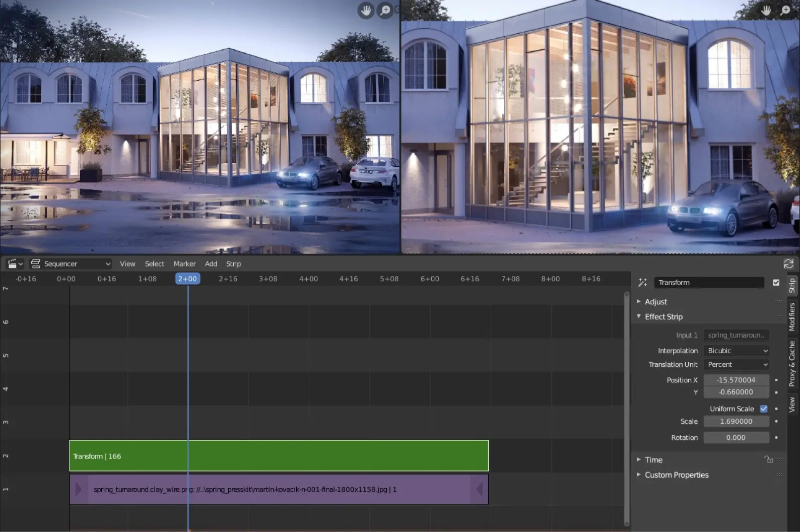Animate Position Y via its keyframe dot
The height and width of the screenshot is (532, 800).
tap(776, 392)
